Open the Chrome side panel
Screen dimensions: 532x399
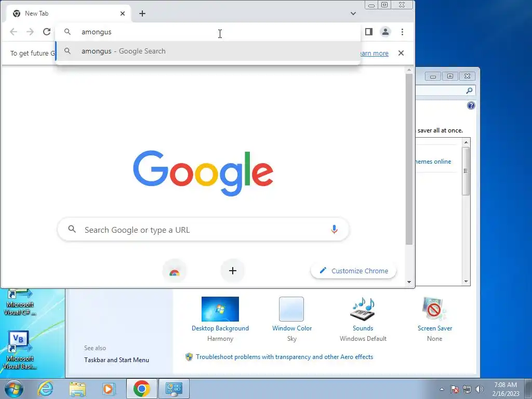point(369,32)
